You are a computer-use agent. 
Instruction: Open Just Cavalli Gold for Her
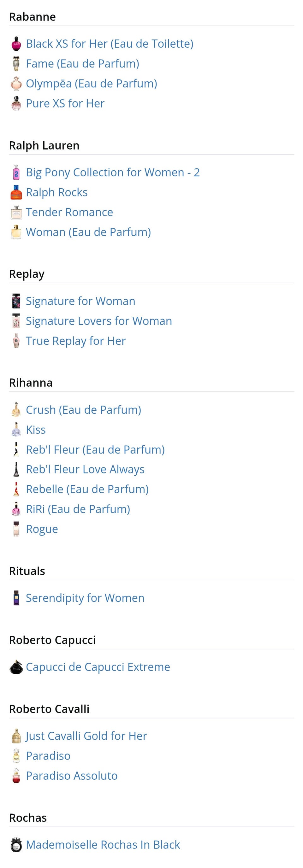(x=86, y=736)
